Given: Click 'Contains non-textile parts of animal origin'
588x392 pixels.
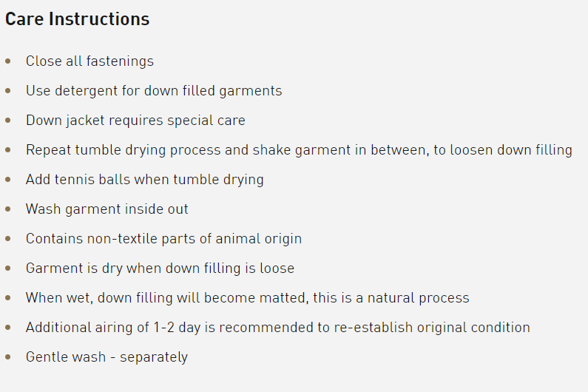Looking at the screenshot, I should click(163, 239).
